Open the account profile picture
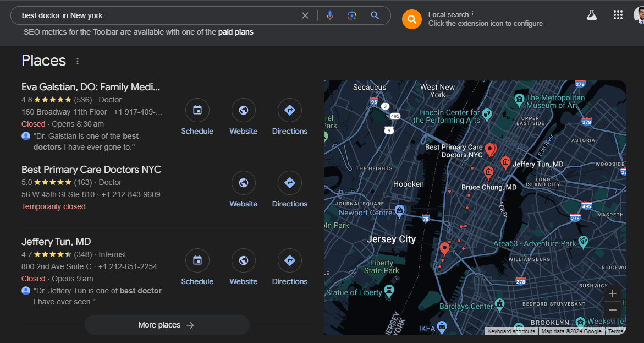 (x=639, y=15)
